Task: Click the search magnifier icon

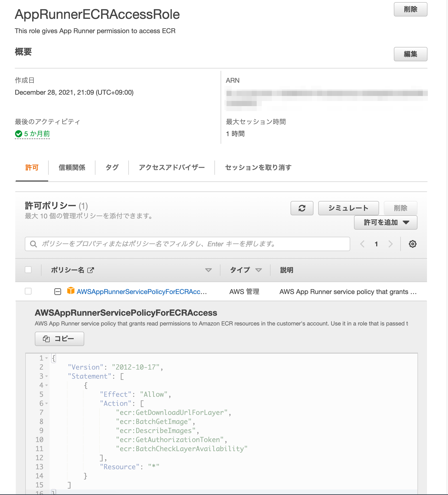Action: click(33, 244)
